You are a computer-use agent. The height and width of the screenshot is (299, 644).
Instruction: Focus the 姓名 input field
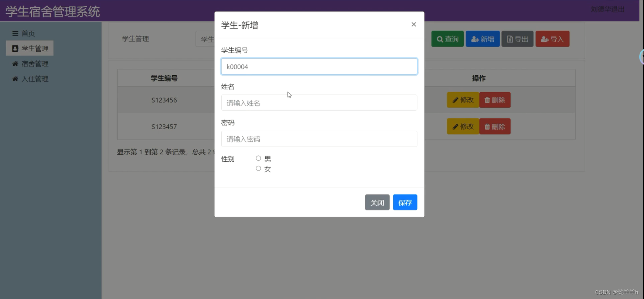coord(319,103)
